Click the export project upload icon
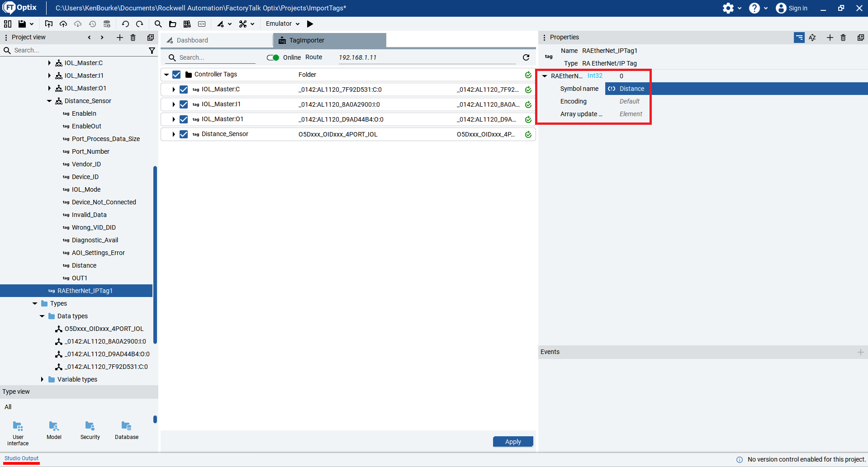Image resolution: width=868 pixels, height=467 pixels. [49, 24]
